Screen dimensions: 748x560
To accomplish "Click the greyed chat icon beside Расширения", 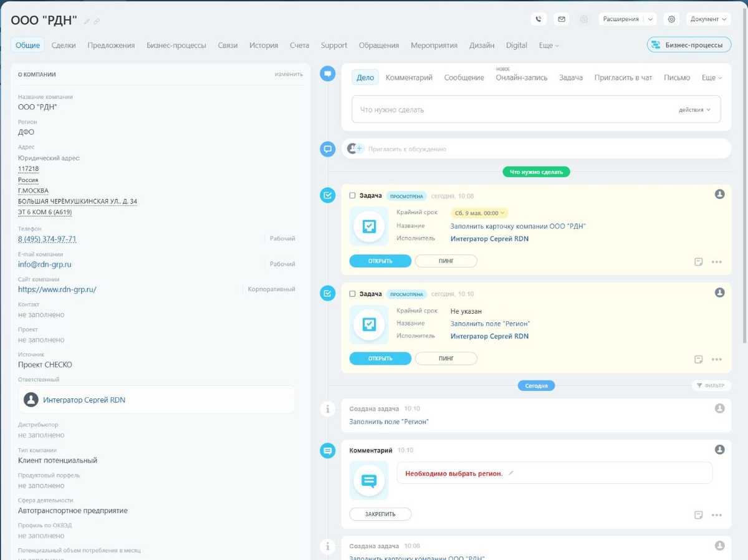I will [x=584, y=19].
